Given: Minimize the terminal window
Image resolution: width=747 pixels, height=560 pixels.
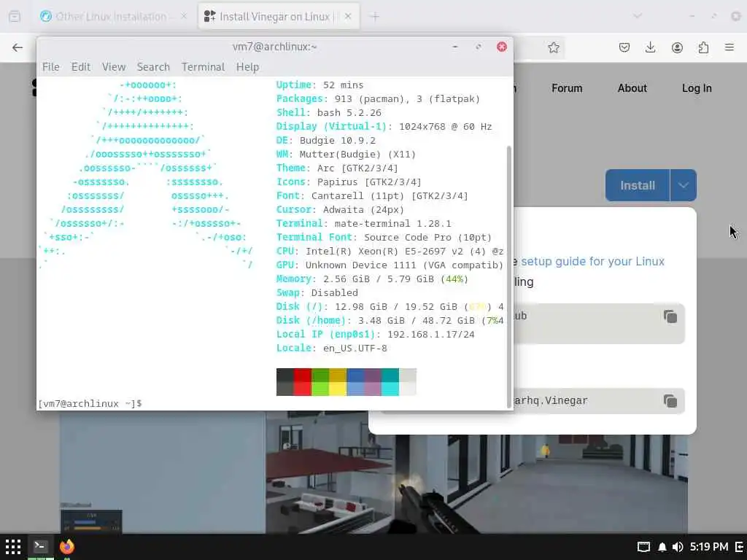Looking at the screenshot, I should tap(455, 47).
